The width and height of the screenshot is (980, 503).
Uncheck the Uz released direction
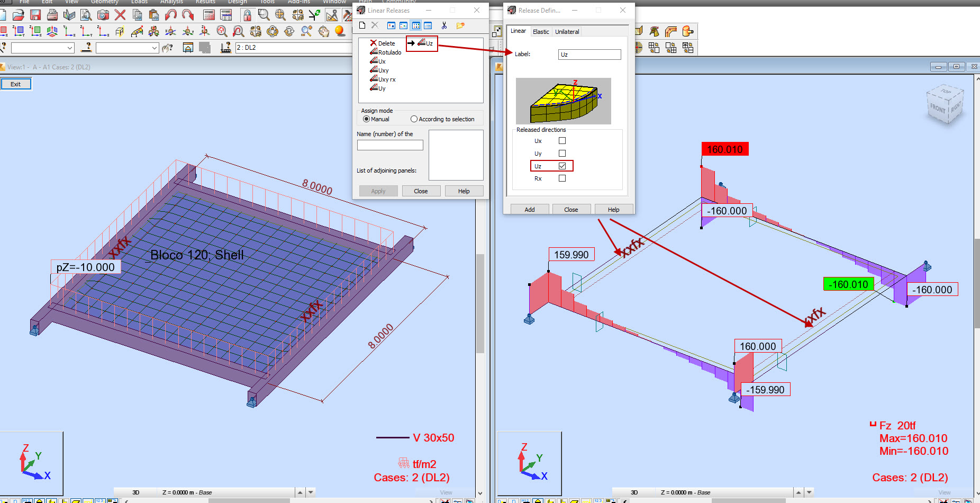coord(562,166)
